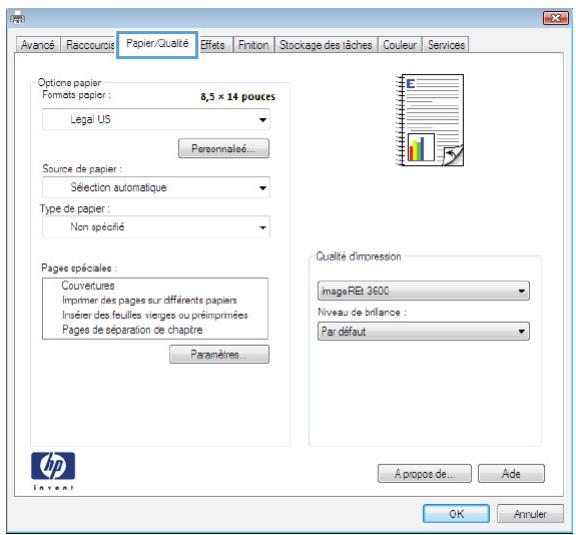Image resolution: width=576 pixels, height=535 pixels.
Task: Close the printer properties dialog
Action: [555, 18]
